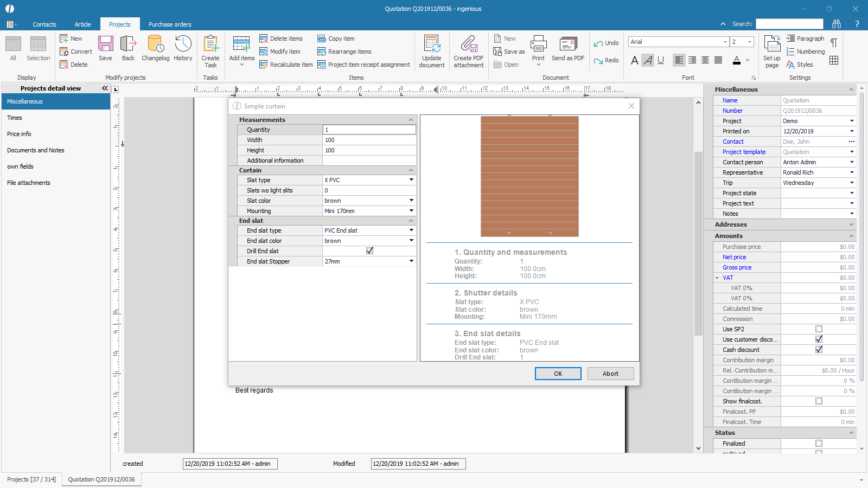The width and height of the screenshot is (868, 488).
Task: Click the Abort button
Action: [x=610, y=374]
